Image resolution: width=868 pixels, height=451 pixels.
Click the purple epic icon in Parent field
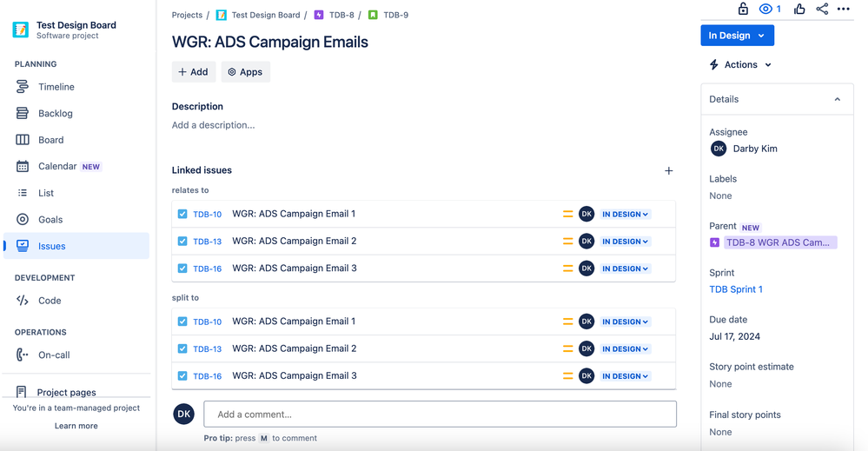(715, 242)
